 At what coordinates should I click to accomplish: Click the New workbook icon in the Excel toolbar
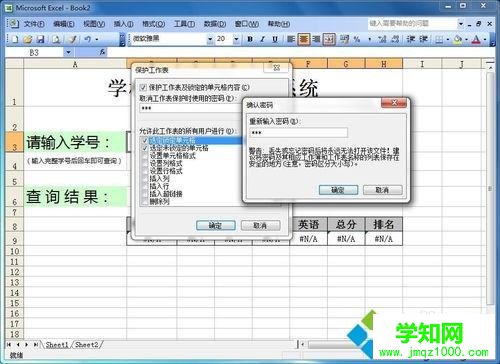click(15, 39)
